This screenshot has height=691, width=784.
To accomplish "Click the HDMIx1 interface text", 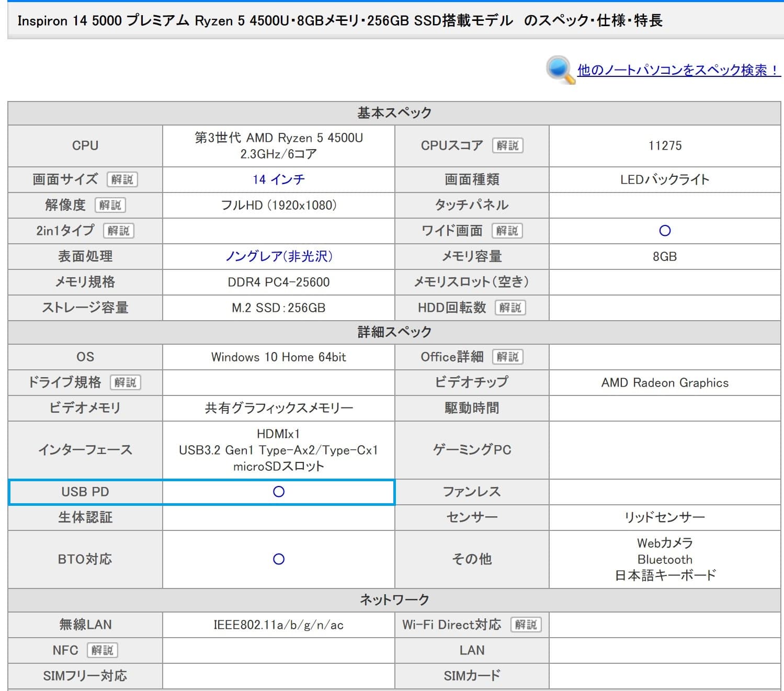I will (x=279, y=434).
